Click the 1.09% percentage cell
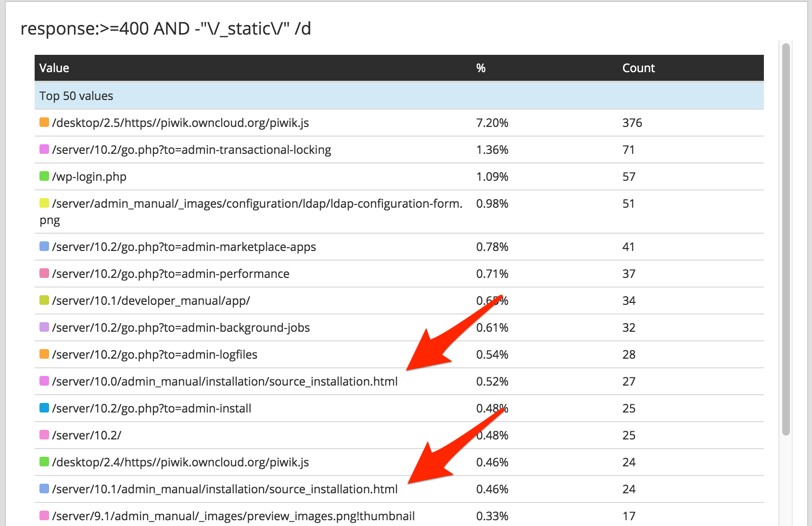Image resolution: width=812 pixels, height=526 pixels. 492,176
